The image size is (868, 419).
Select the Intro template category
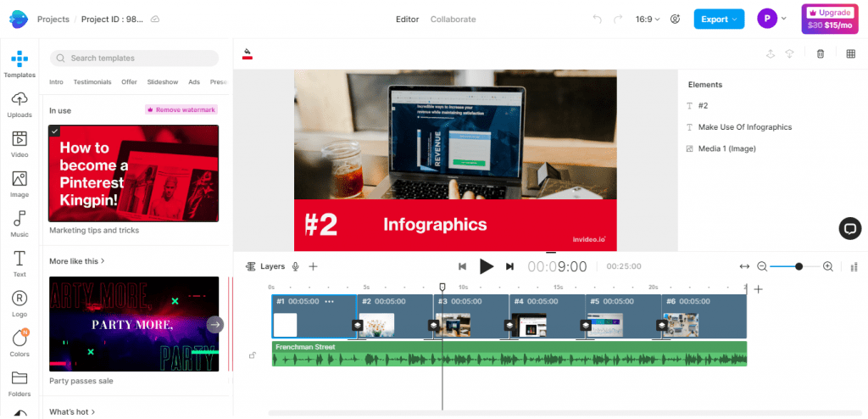pos(57,82)
